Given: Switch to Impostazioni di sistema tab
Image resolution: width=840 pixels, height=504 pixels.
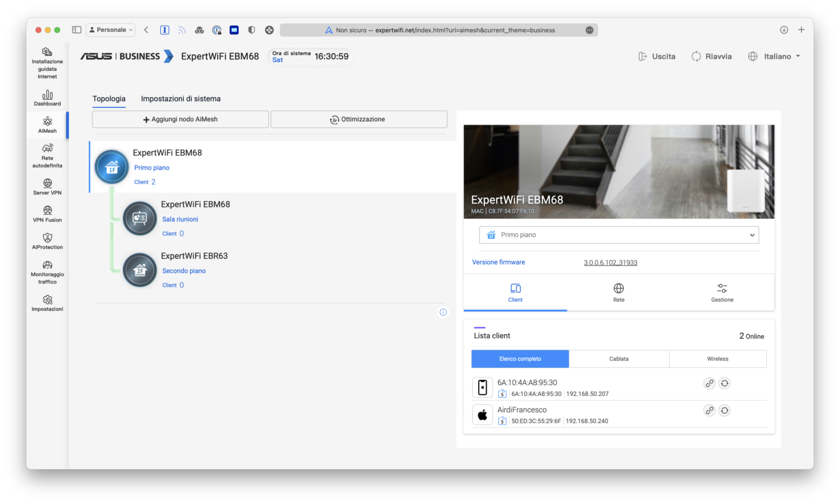Looking at the screenshot, I should (181, 99).
